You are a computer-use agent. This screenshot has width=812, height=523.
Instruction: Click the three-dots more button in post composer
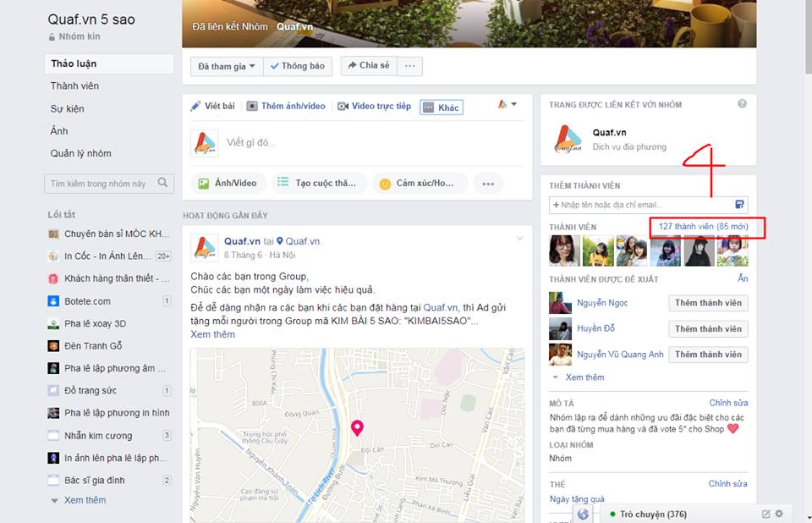488,183
